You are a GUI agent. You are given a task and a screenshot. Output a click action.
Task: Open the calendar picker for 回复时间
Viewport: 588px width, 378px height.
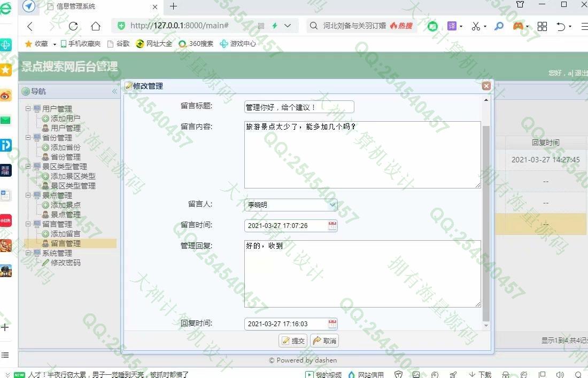[x=332, y=324]
